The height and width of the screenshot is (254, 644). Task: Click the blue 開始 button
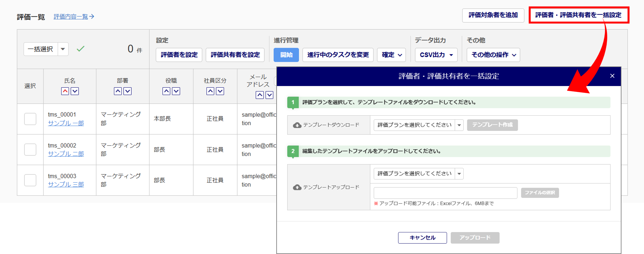point(286,55)
